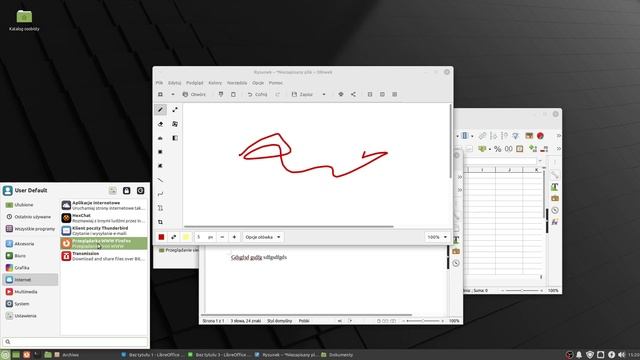Click 'Styl domyślny' in Writer status bar
This screenshot has width=640, height=360.
click(280, 321)
